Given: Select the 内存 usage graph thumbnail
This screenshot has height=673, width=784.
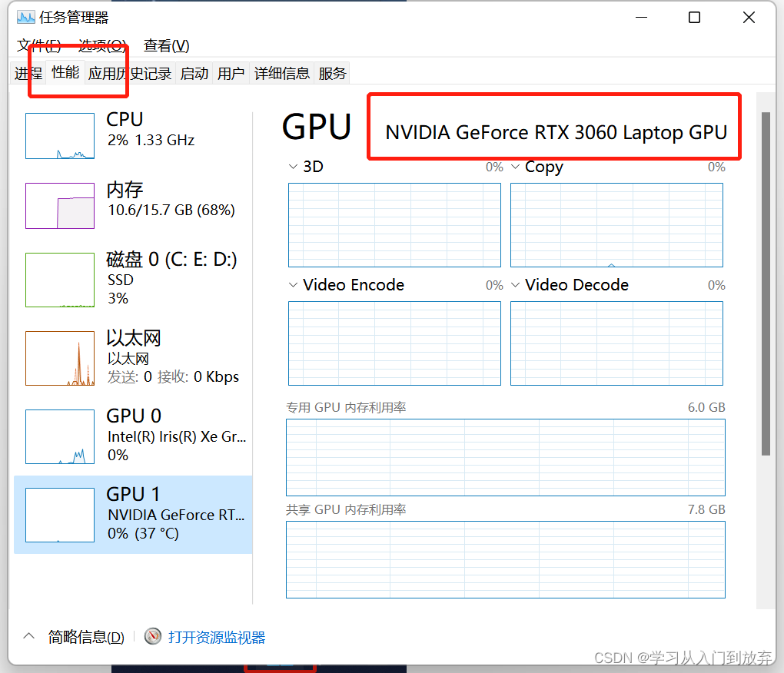Looking at the screenshot, I should pos(60,206).
